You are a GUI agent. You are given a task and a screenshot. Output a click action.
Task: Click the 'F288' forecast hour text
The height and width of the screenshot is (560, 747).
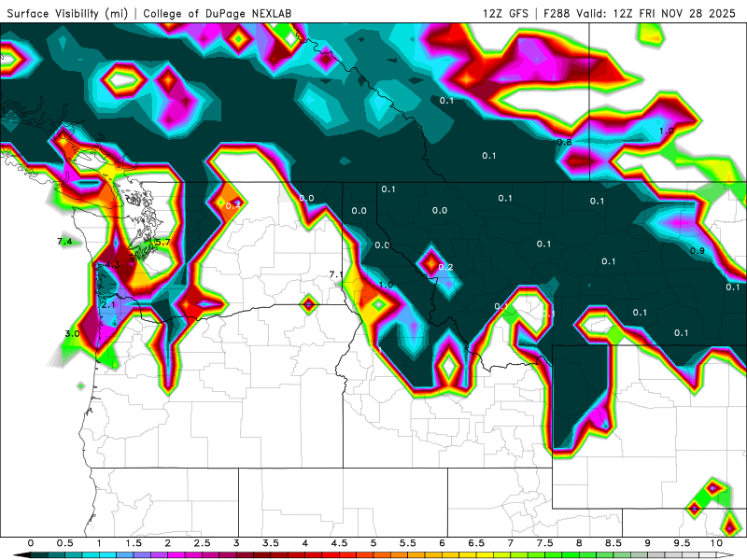(x=557, y=13)
